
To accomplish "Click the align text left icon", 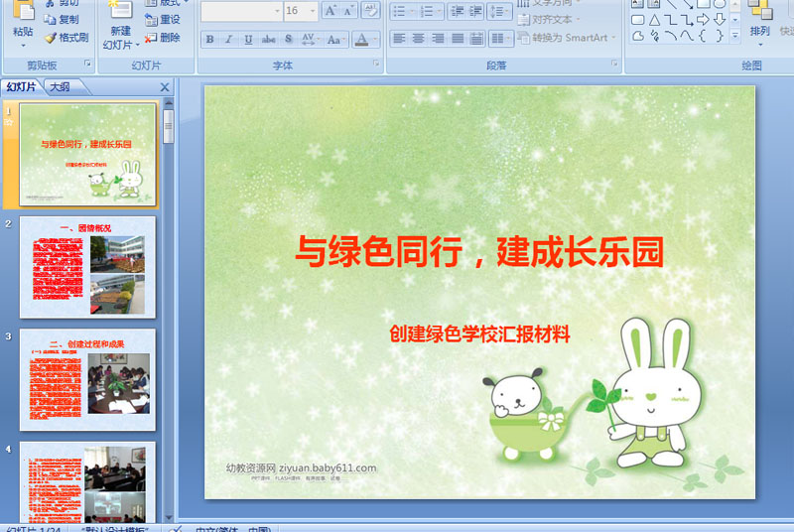I will 399,39.
